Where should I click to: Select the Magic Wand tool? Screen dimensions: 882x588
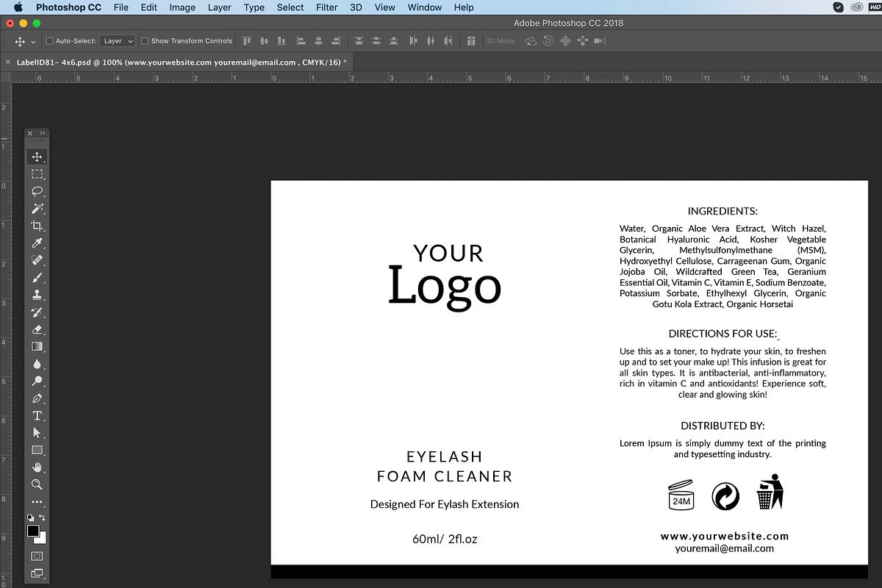coord(37,209)
